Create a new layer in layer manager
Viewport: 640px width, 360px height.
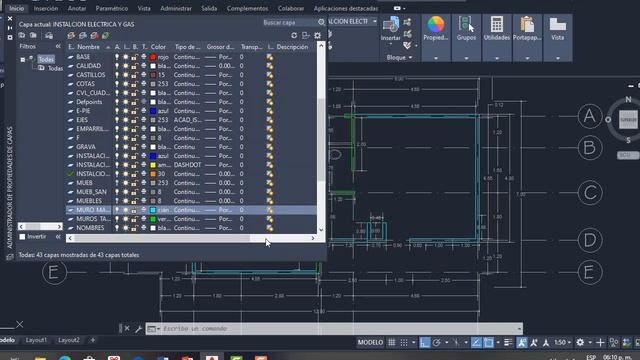[71, 36]
